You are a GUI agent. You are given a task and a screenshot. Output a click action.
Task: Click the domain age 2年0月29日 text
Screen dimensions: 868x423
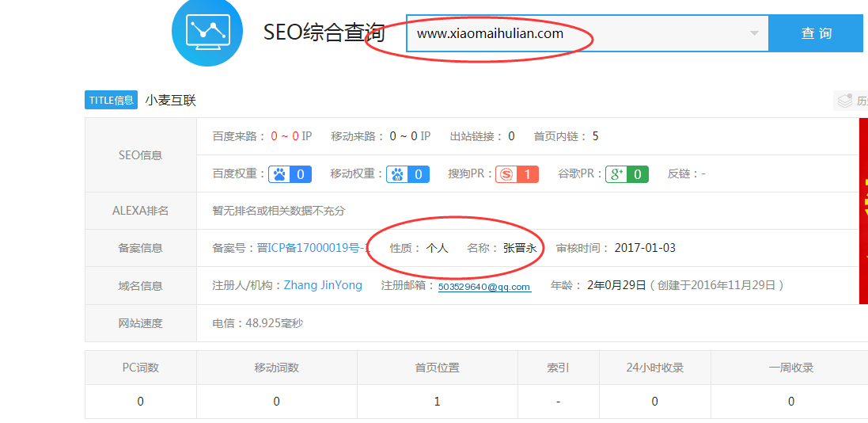click(616, 285)
